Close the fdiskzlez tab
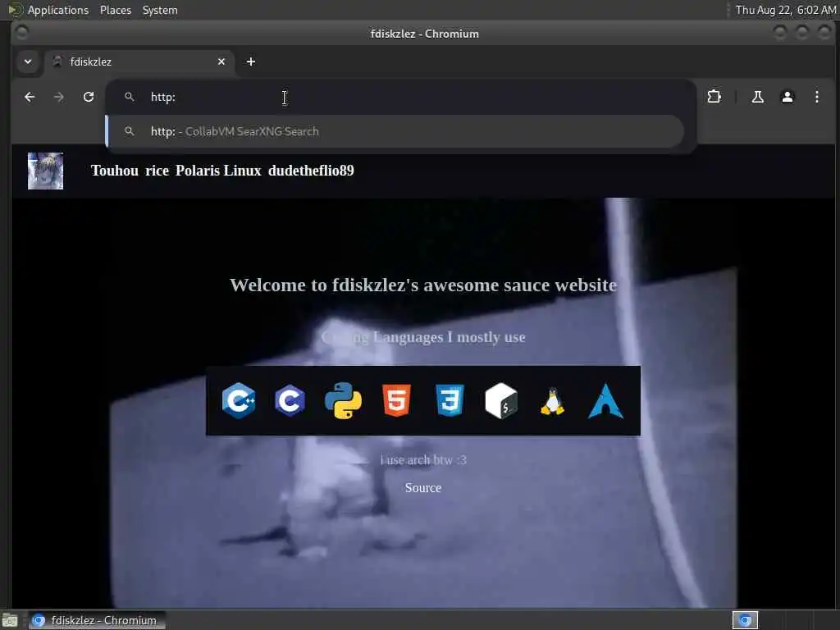The image size is (840, 630). click(x=221, y=62)
